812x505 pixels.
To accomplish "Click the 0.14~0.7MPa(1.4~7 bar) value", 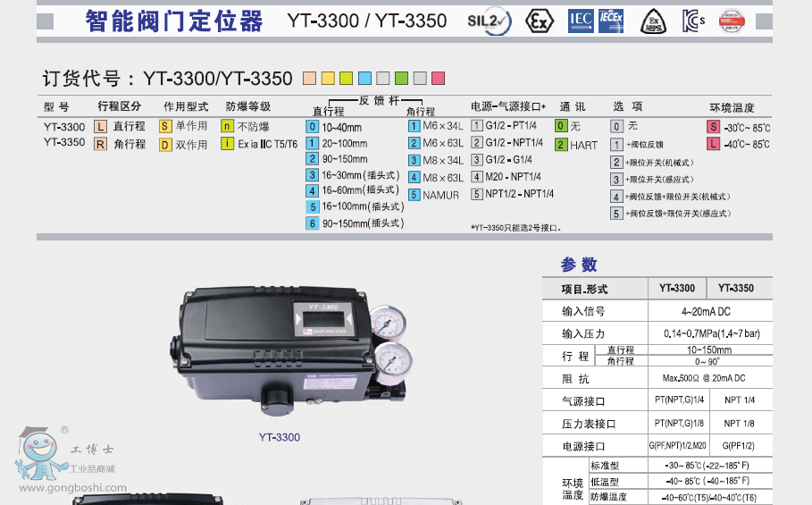I will 712,333.
